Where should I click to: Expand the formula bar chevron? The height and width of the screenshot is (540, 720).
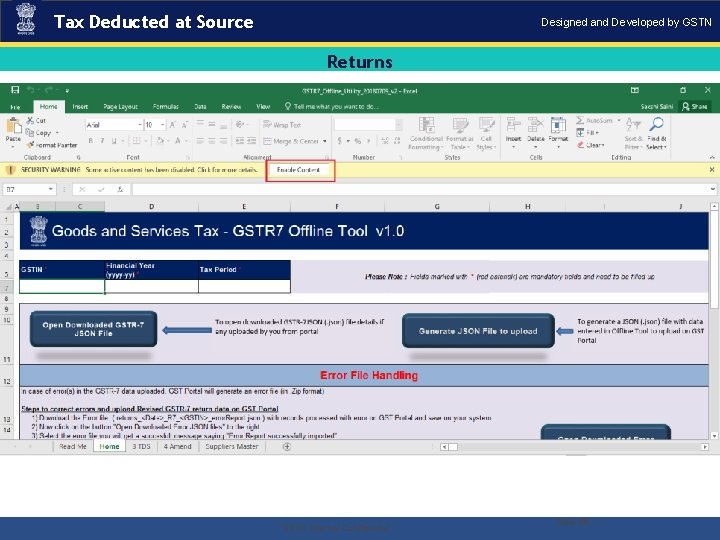click(712, 189)
